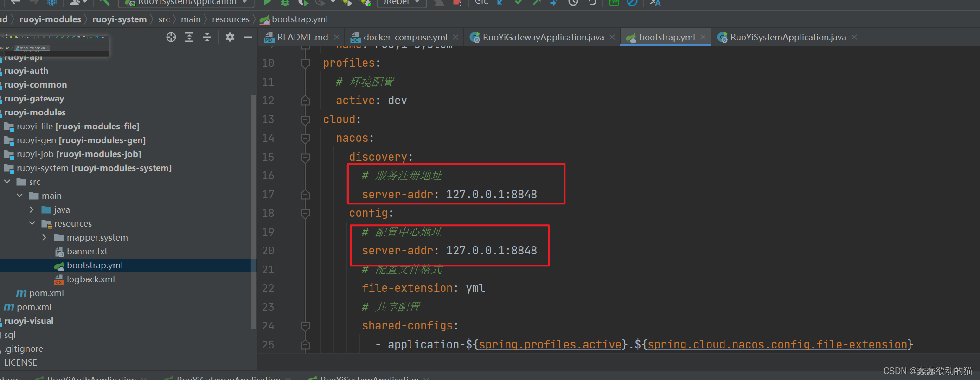
Task: Click the Expand All icon in the project panel
Action: (189, 37)
